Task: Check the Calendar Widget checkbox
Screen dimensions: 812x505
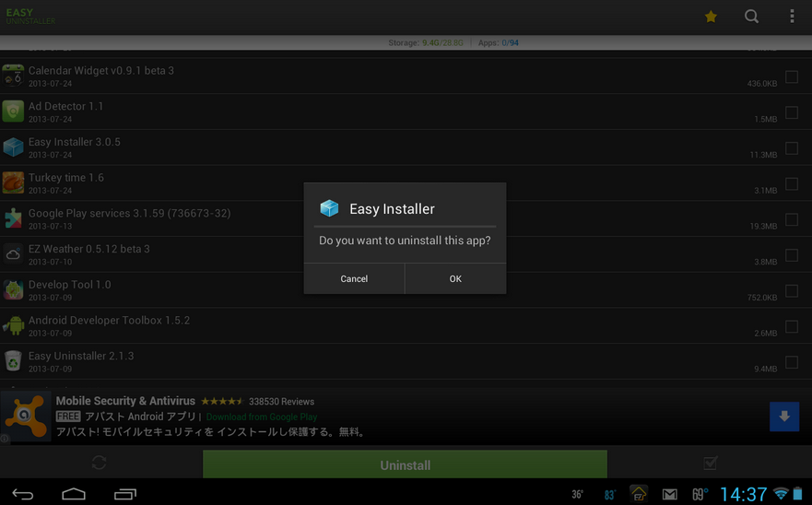Action: pyautogui.click(x=792, y=76)
